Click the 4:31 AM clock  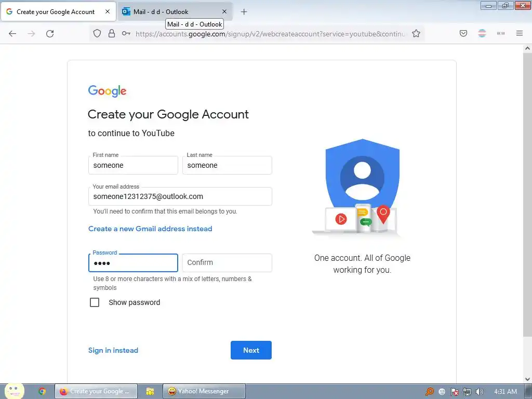pos(505,391)
